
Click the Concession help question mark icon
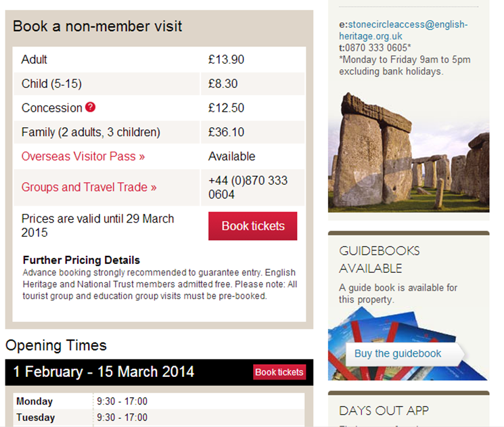pos(91,108)
